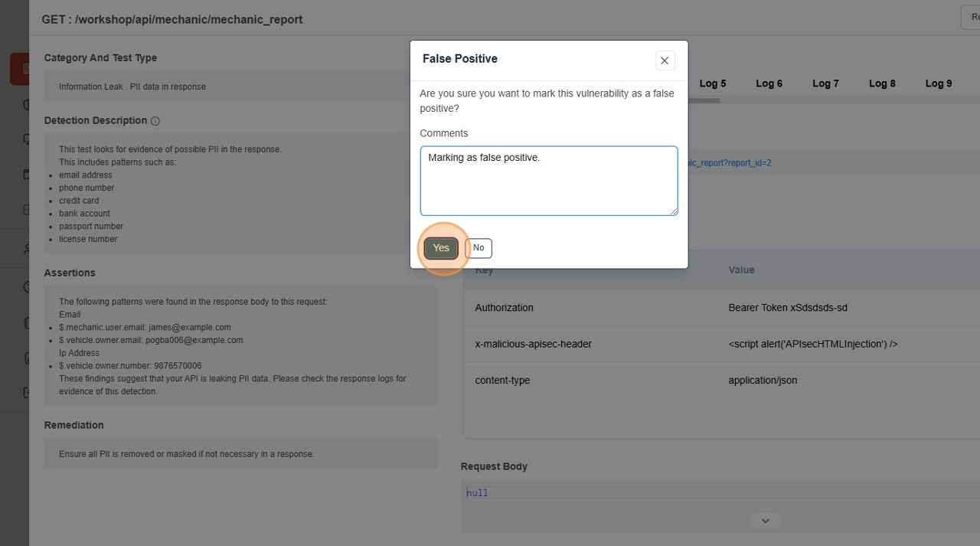Screen dimensions: 980x546
Task: Switch to the Log 5 tab
Action: tap(712, 83)
